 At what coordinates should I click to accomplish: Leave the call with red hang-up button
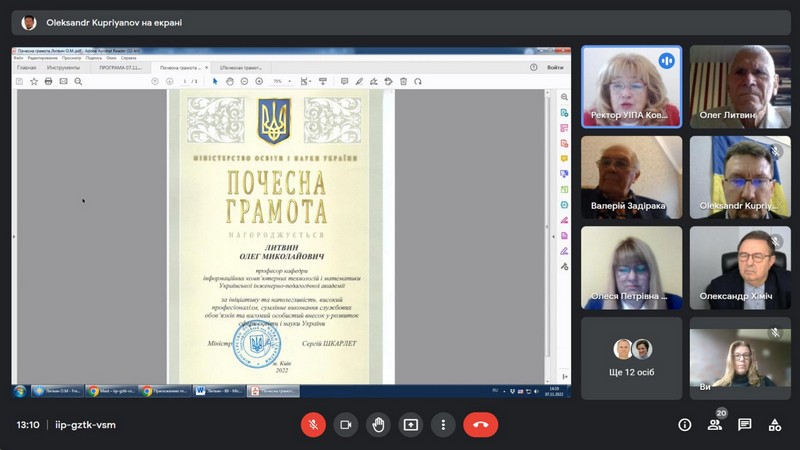(481, 424)
